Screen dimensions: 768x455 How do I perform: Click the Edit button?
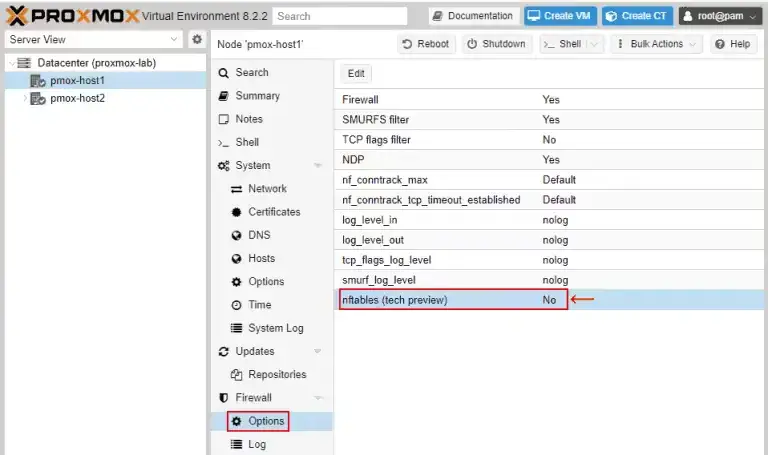[x=356, y=73]
